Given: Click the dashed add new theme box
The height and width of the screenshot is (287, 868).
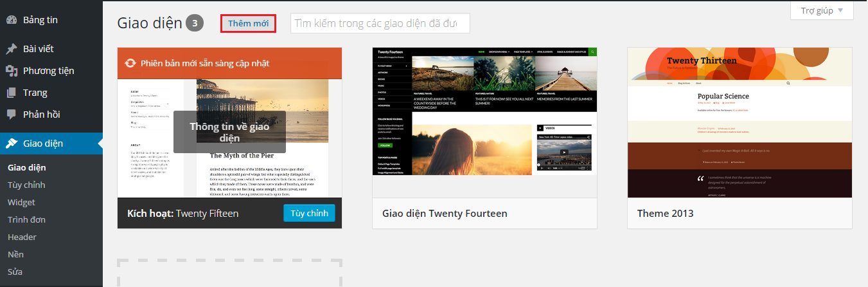Looking at the screenshot, I should click(229, 273).
